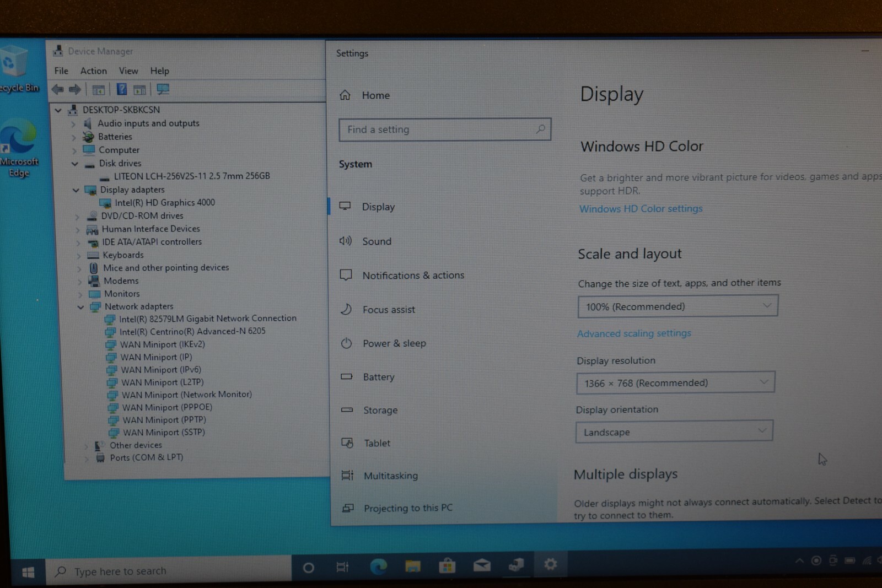This screenshot has height=588, width=882.
Task: Launch Edge from the taskbar
Action: click(x=378, y=566)
